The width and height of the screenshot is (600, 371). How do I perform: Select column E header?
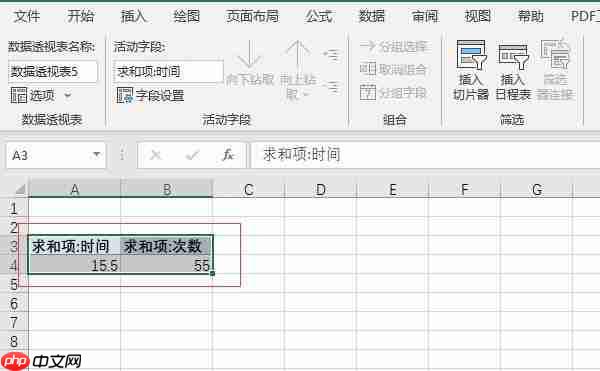(393, 189)
